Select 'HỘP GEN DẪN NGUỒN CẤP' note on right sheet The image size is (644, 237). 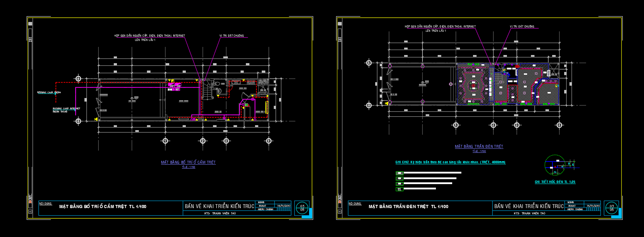click(x=440, y=26)
